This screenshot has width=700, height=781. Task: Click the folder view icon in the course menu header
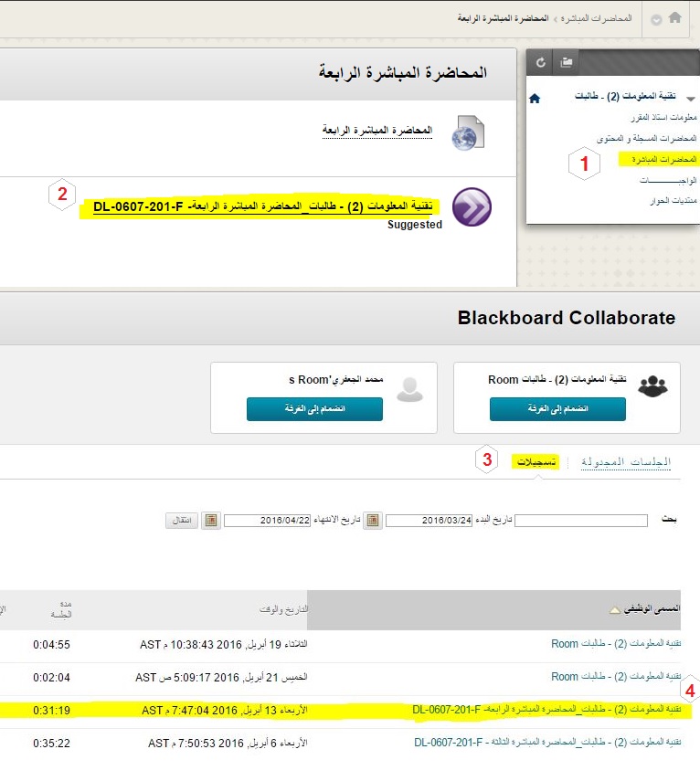pos(567,62)
